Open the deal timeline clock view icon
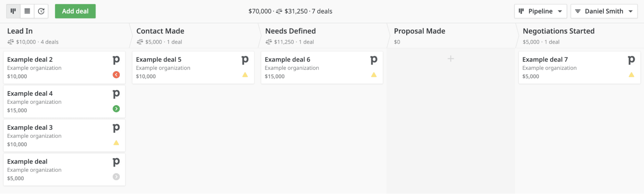644x194 pixels. click(41, 11)
